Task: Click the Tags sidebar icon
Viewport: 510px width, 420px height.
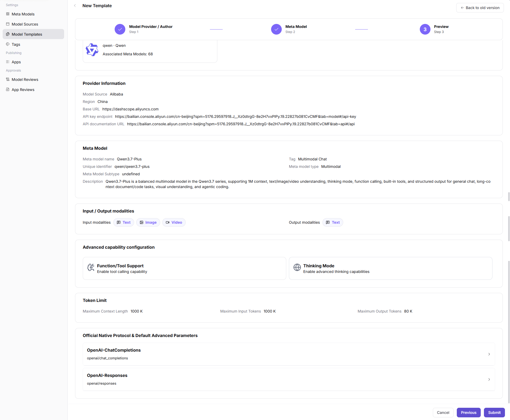Action: click(x=8, y=44)
